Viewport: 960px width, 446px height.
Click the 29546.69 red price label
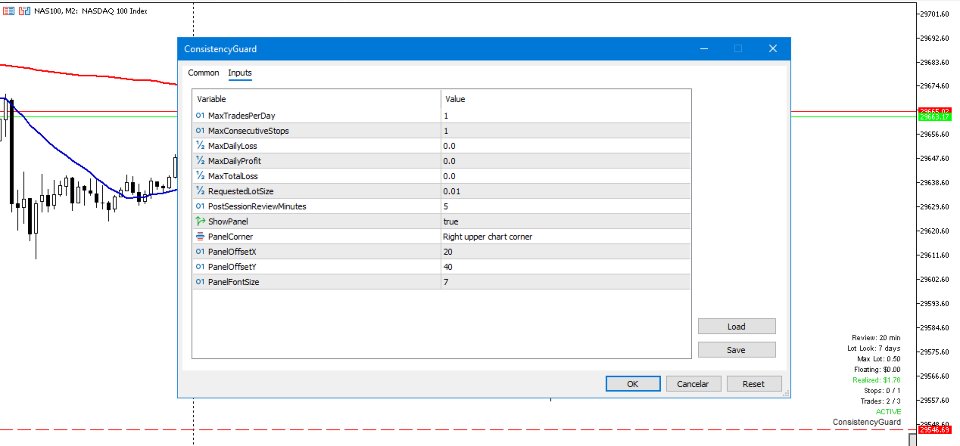935,430
